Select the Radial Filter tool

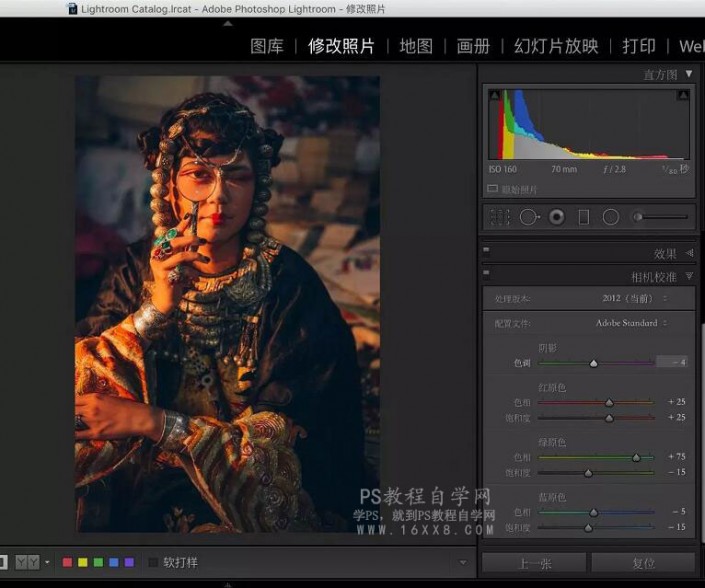point(611,217)
